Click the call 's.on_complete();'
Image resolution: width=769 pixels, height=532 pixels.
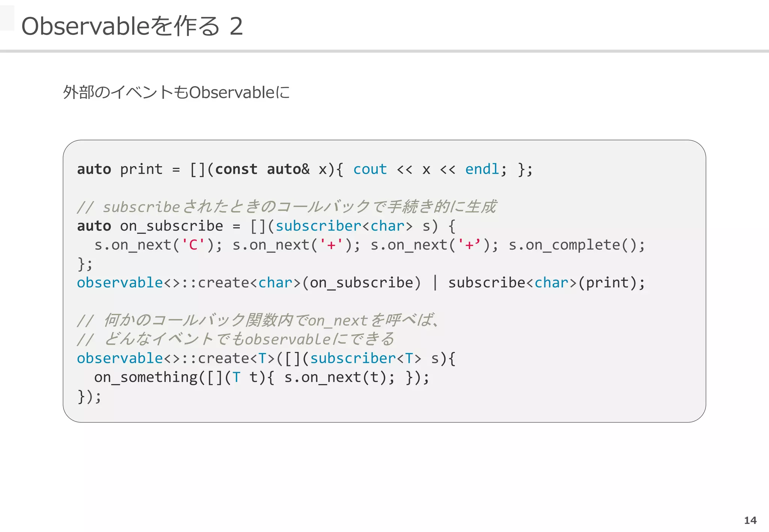pyautogui.click(x=577, y=245)
